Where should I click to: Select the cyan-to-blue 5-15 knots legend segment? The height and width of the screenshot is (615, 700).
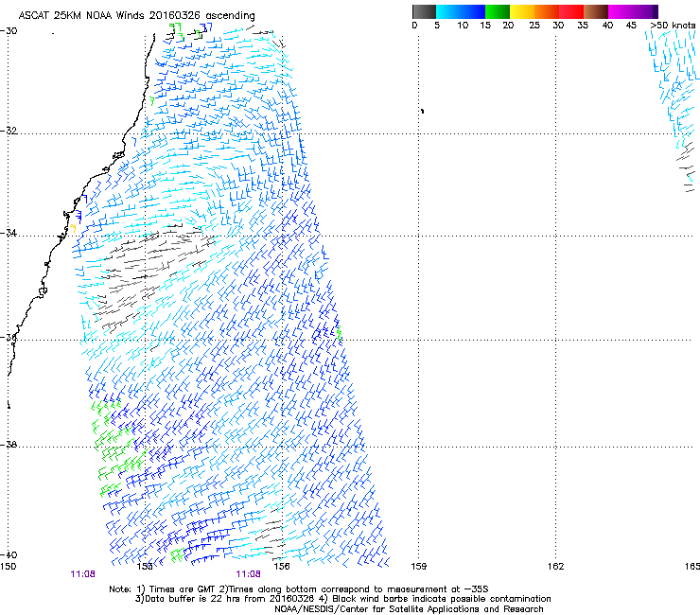[461, 11]
